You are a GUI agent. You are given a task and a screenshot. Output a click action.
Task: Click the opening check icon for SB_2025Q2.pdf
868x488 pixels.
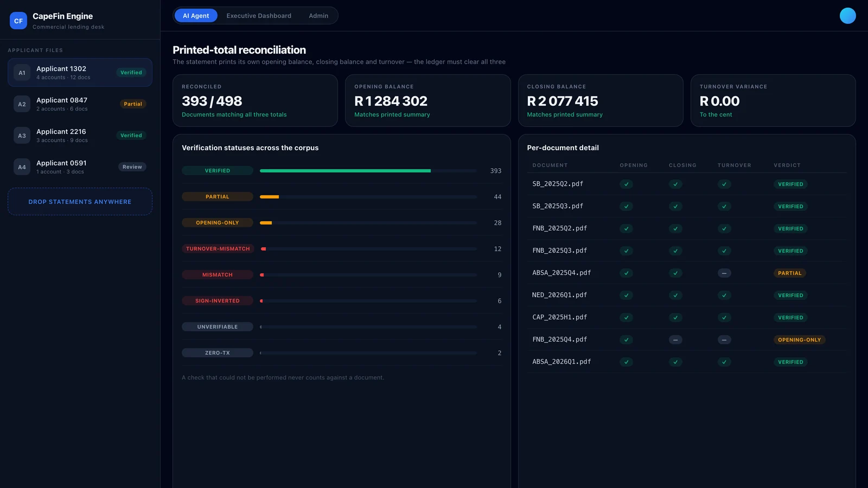[626, 184]
